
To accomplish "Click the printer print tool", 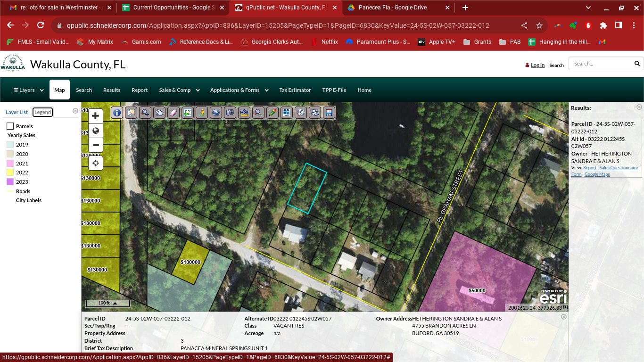I will pyautogui.click(x=315, y=113).
